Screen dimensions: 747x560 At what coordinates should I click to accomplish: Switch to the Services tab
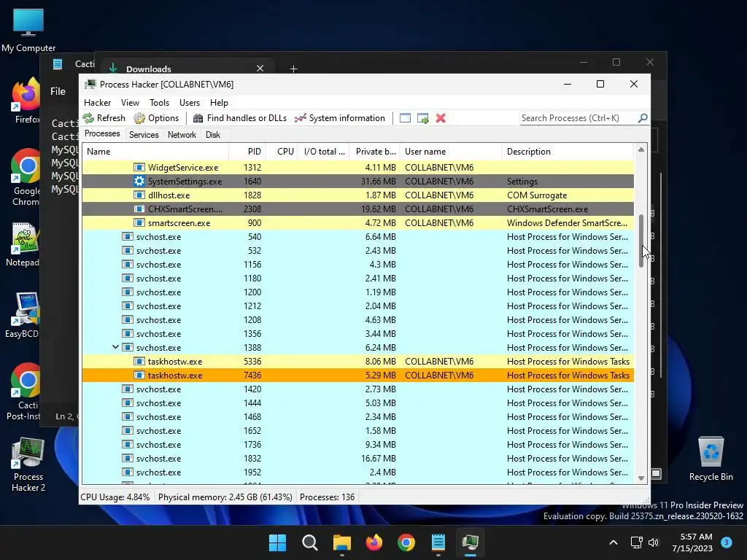coord(144,135)
